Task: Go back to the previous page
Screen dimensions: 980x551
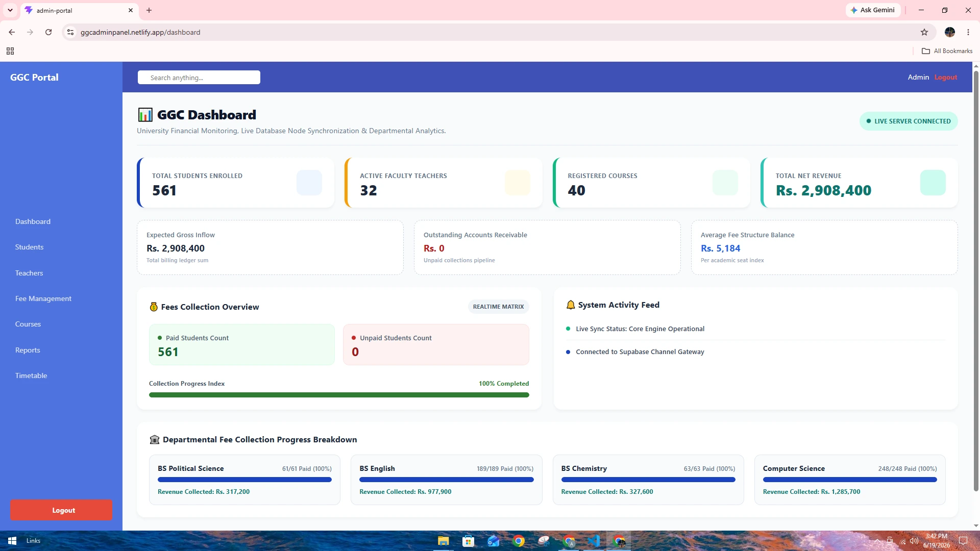Action: coord(12,32)
